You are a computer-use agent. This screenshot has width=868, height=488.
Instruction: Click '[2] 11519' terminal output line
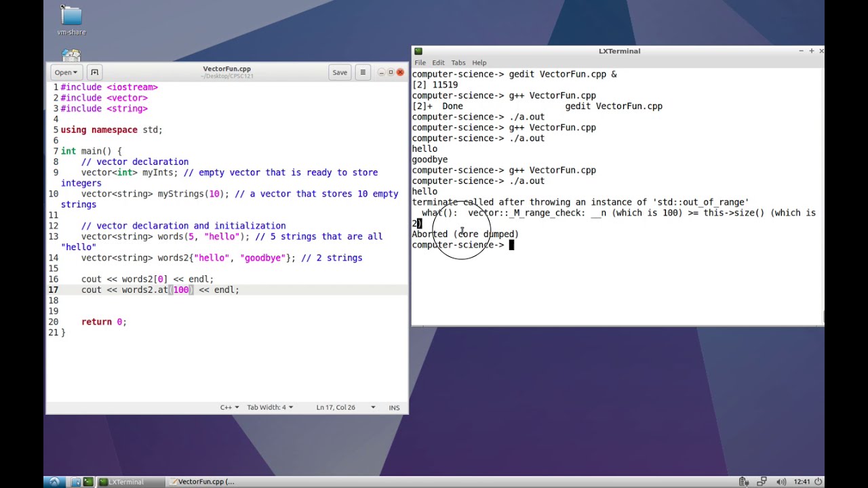click(x=435, y=85)
